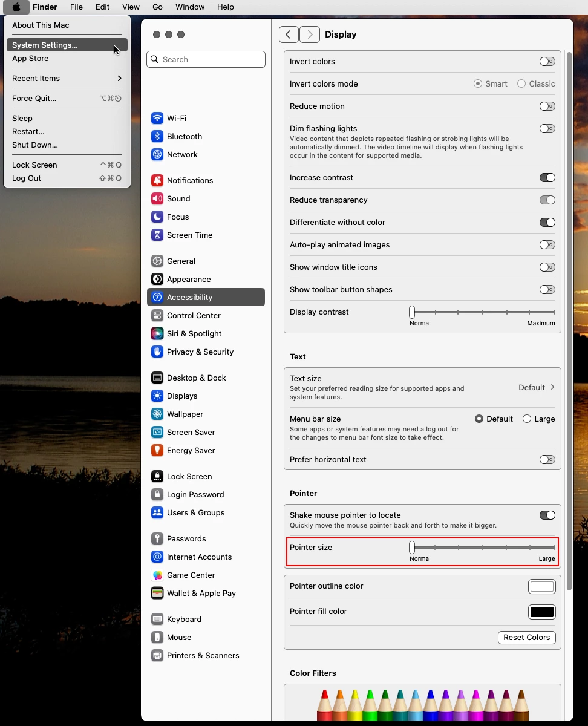Toggle Differentiate without color switch
The image size is (588, 726).
coord(547,223)
